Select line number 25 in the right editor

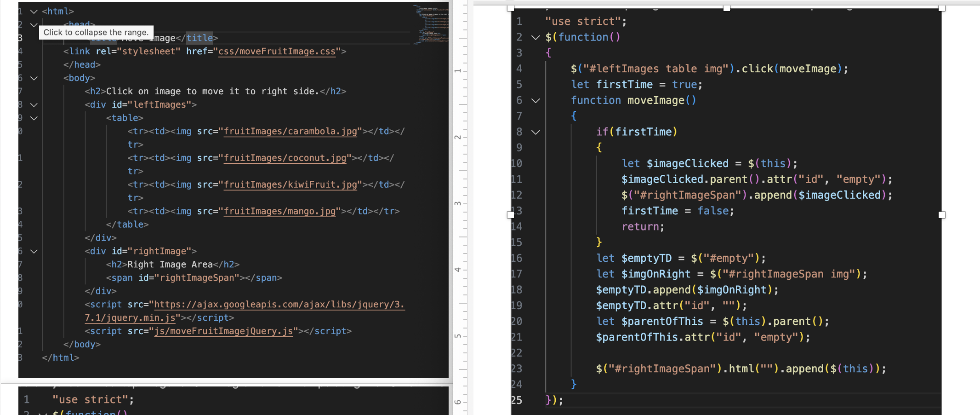click(x=517, y=400)
